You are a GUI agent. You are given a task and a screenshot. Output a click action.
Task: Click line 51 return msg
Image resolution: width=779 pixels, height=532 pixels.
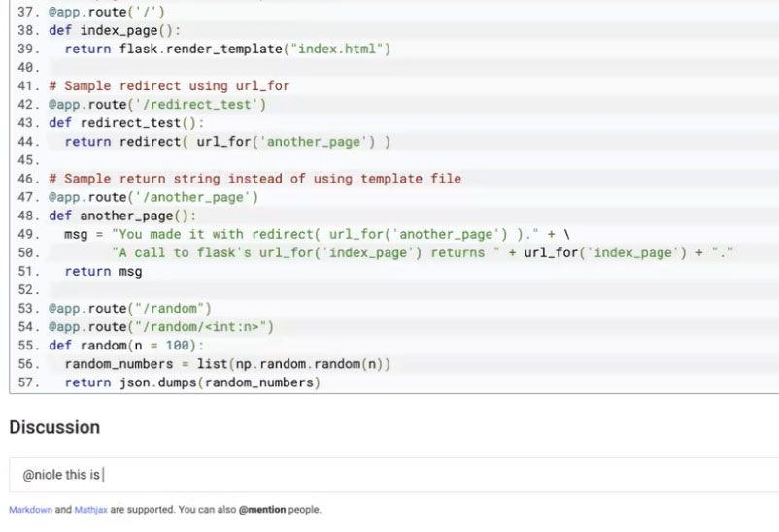pos(103,271)
